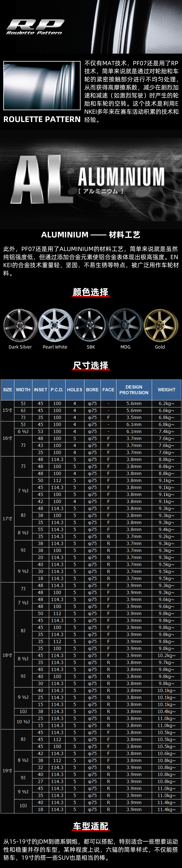Click the 10.2kg~ weight cell
This screenshot has height=868, width=182.
point(166,655)
